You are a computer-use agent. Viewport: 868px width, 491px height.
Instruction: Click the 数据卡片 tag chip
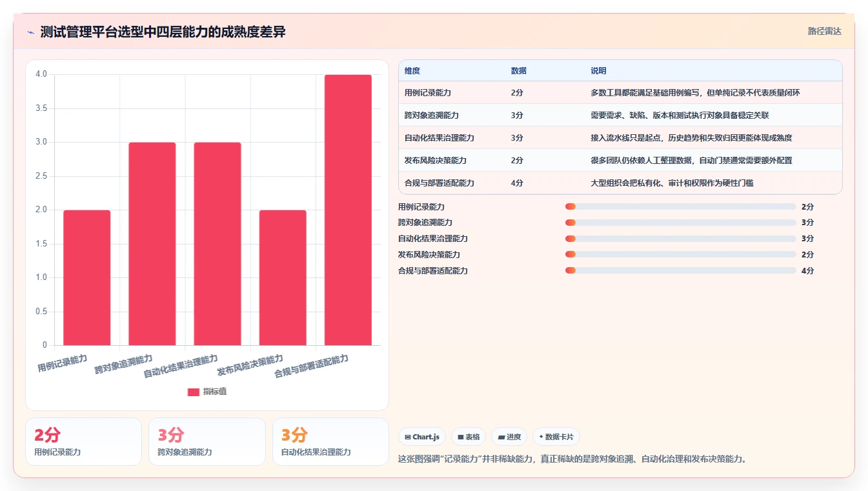[x=556, y=437]
